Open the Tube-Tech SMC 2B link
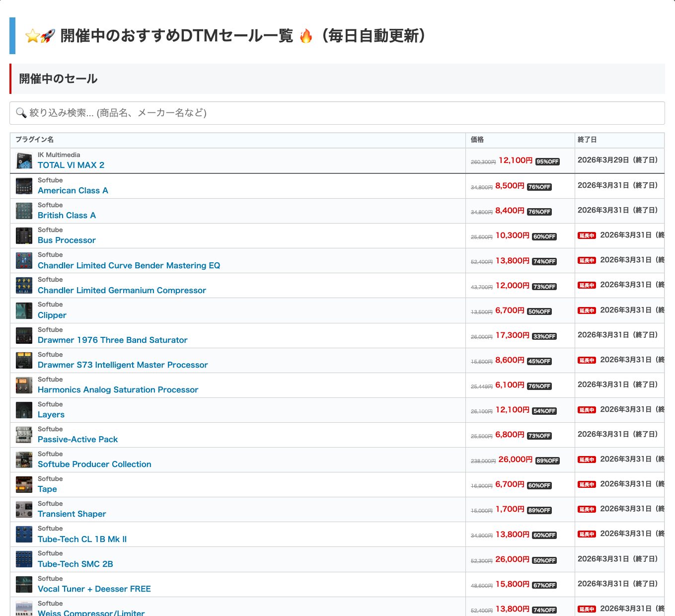The height and width of the screenshot is (616, 675). point(75,564)
